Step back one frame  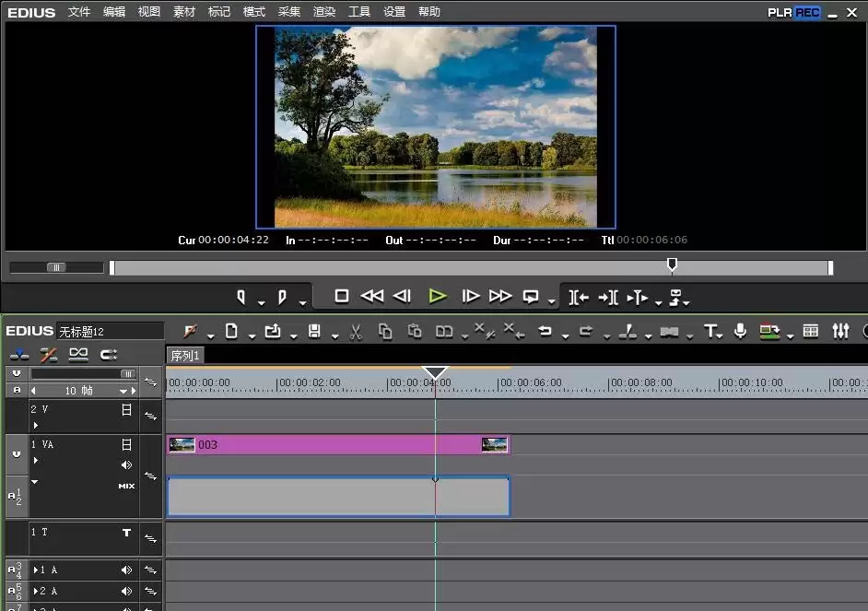pyautogui.click(x=402, y=296)
